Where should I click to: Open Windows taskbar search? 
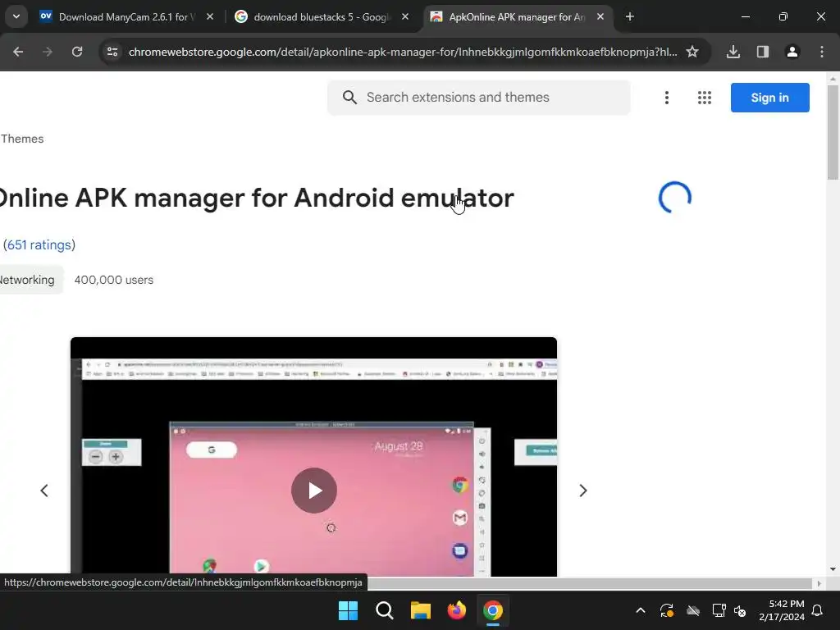point(384,610)
